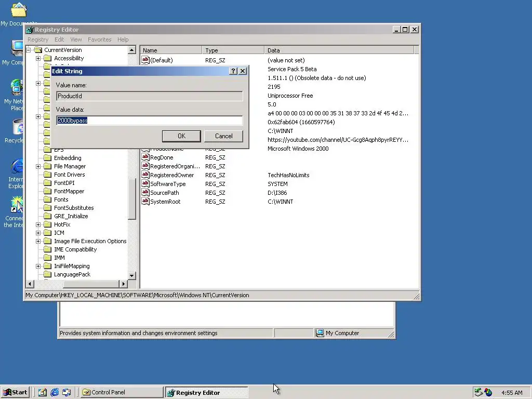Expand Image File Execution Options key
This screenshot has width=532, height=399.
[x=38, y=241]
